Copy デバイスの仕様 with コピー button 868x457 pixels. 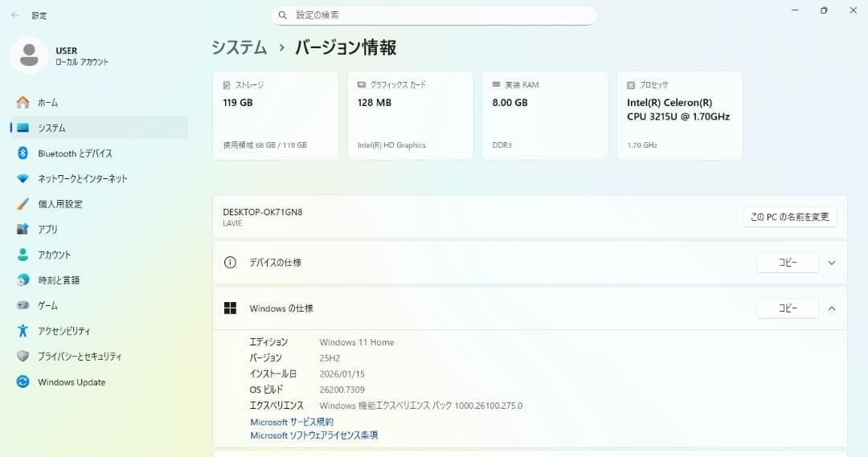pos(788,263)
